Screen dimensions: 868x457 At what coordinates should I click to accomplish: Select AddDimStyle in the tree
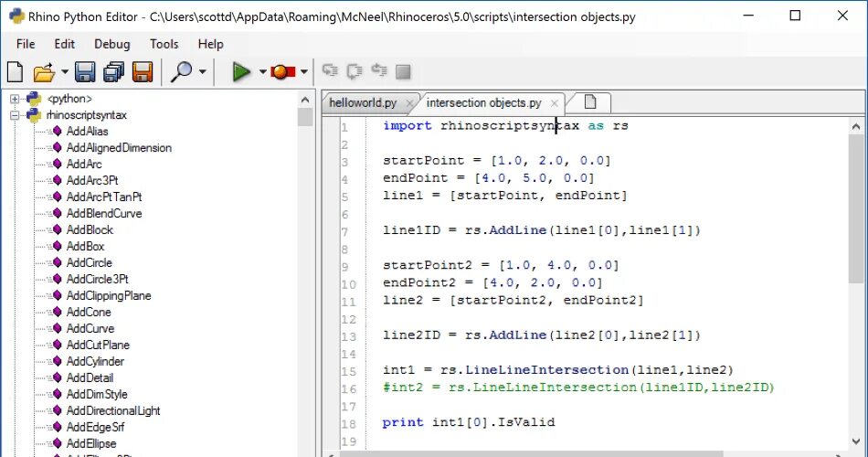[x=97, y=395]
